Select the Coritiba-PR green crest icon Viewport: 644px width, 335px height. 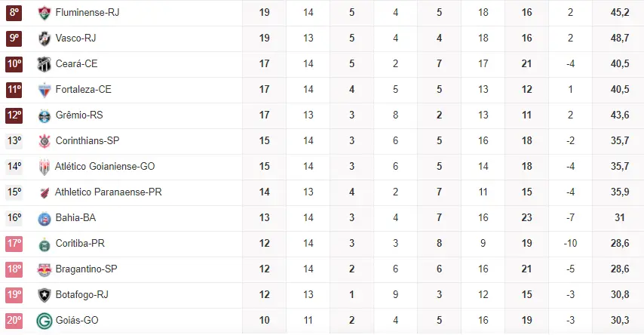44,244
